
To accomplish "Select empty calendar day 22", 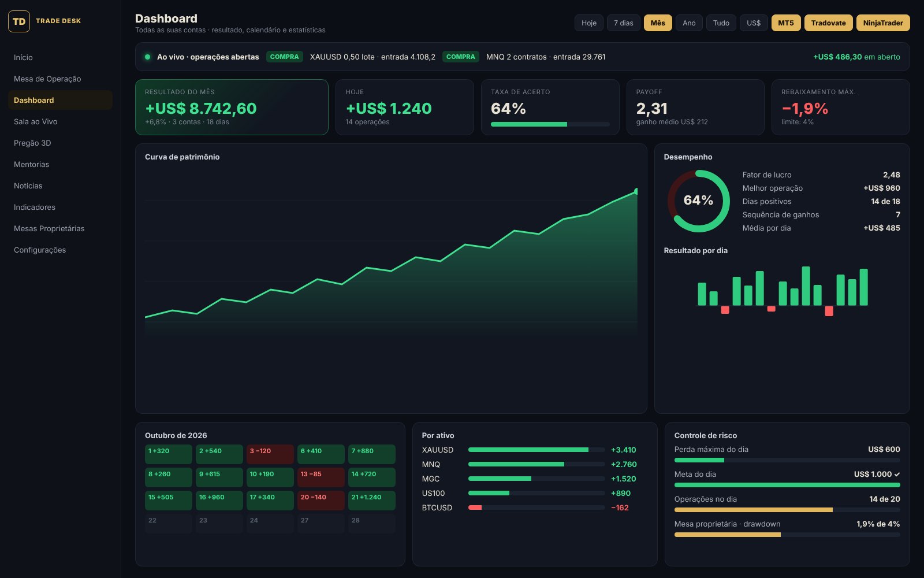I will pyautogui.click(x=169, y=524).
